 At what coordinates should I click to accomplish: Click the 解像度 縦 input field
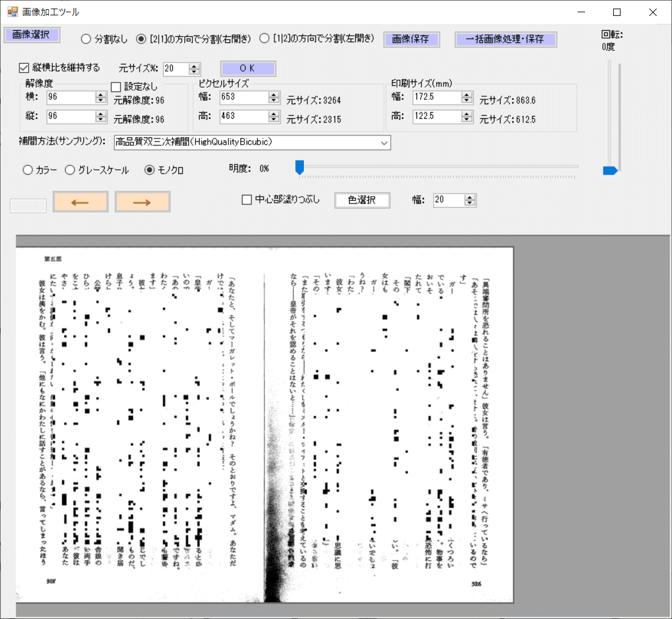(70, 116)
